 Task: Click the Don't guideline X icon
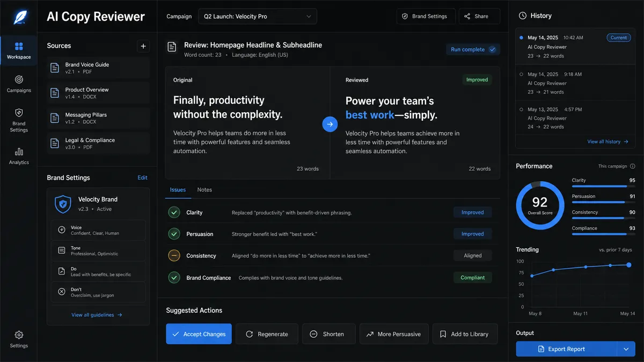click(61, 292)
